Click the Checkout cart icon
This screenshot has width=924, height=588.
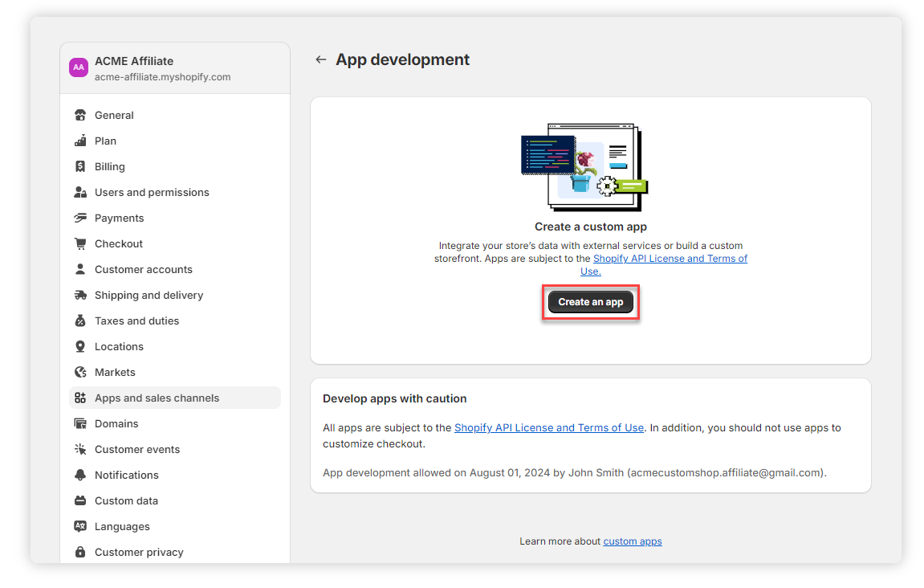tap(80, 243)
